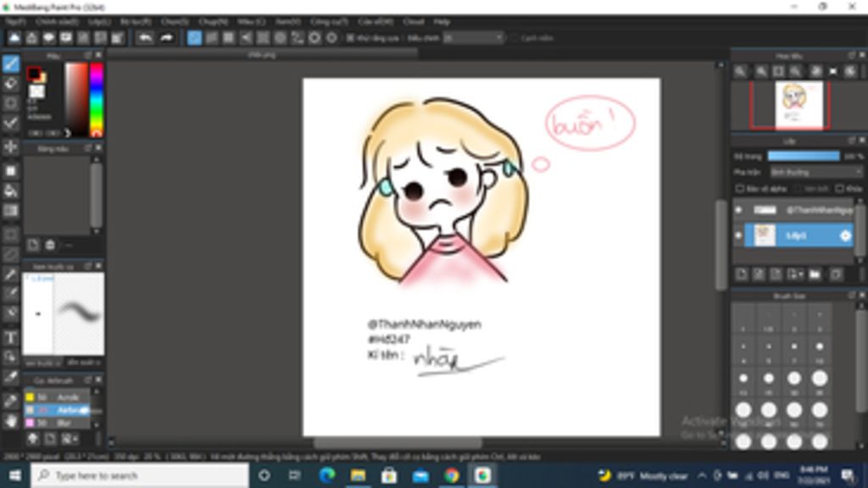
Task: Click the black foreground color swatch
Action: point(34,73)
